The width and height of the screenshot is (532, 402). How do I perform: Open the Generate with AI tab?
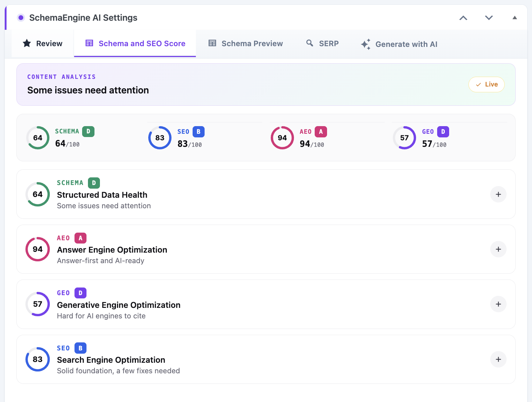[x=399, y=44]
